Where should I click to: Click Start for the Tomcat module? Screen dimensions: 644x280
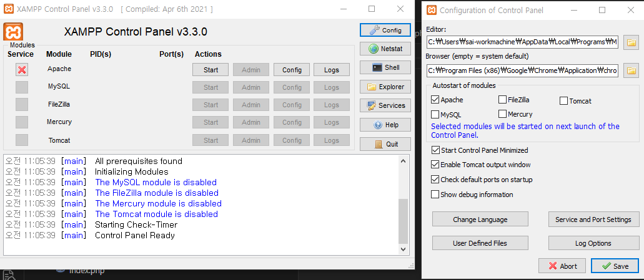[211, 140]
